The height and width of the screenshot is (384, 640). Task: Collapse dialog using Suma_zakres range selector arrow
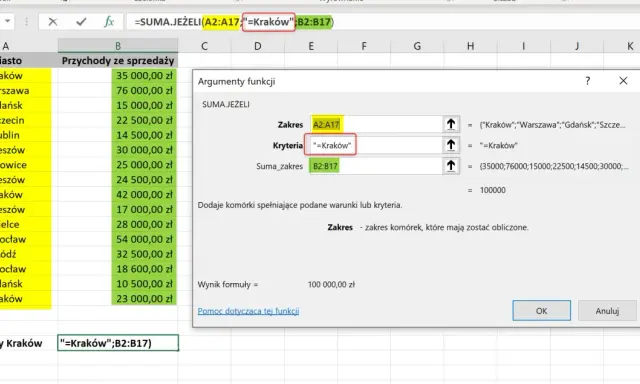pyautogui.click(x=451, y=166)
